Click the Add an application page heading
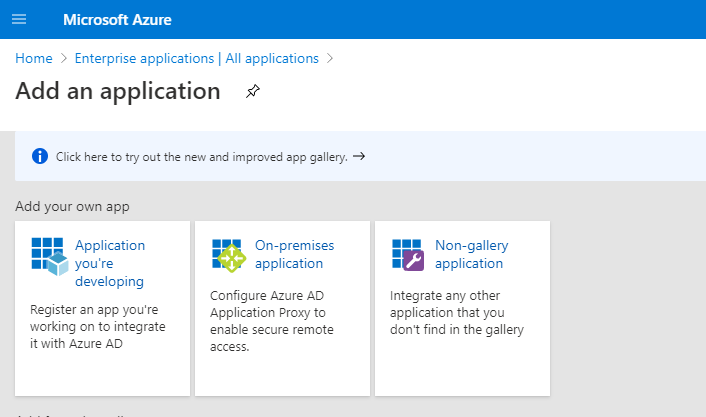Viewport: 706px width, 417px height. pyautogui.click(x=118, y=91)
